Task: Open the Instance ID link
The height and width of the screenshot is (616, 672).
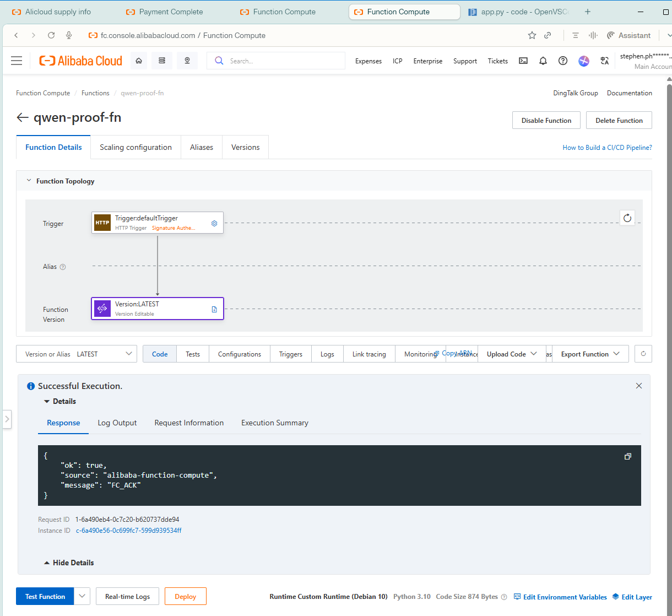Action: pyautogui.click(x=129, y=531)
